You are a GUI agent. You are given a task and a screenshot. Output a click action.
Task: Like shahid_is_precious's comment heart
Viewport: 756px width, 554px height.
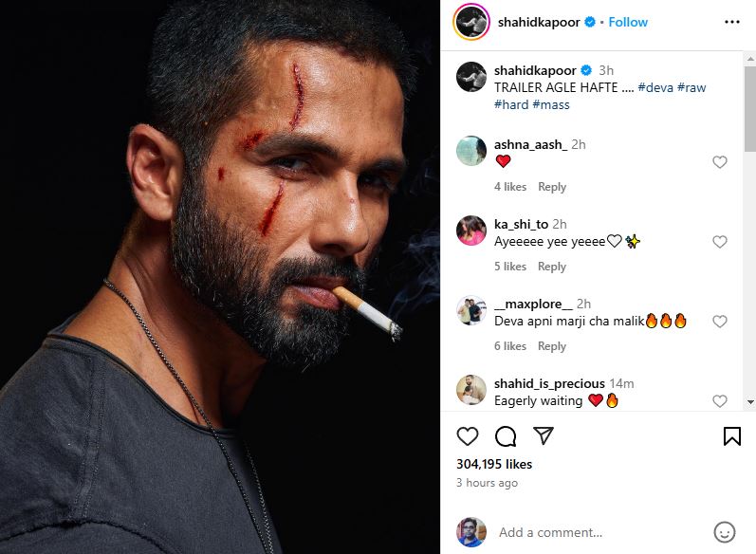click(x=720, y=401)
